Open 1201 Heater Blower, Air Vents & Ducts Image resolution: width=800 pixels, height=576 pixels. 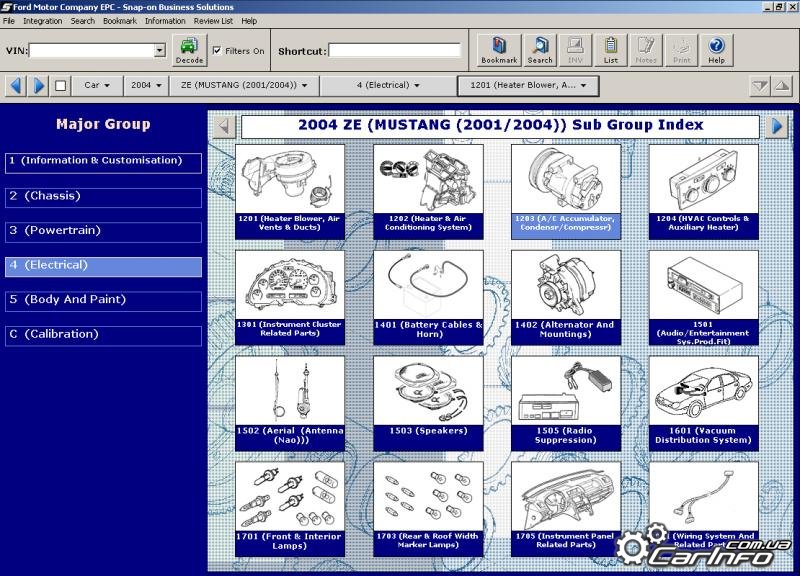click(x=290, y=192)
